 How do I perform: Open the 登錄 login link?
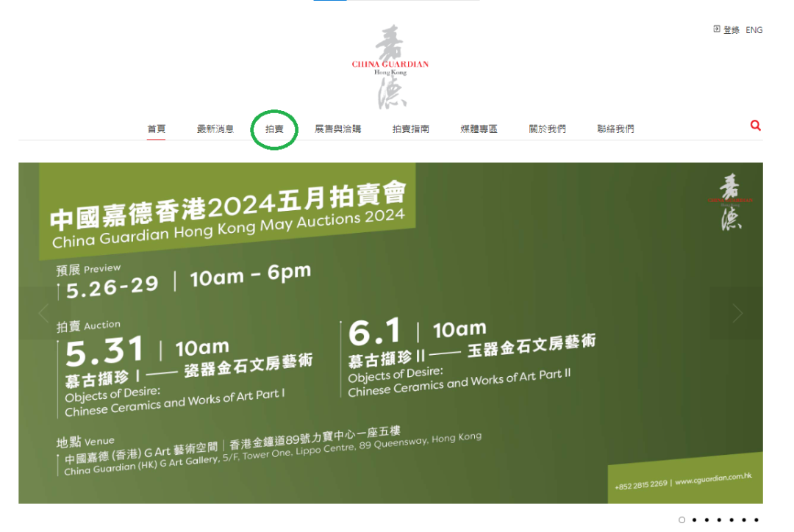726,30
